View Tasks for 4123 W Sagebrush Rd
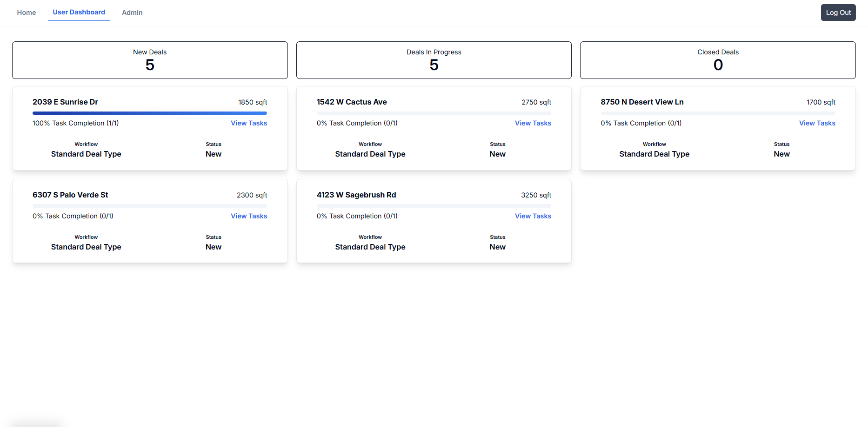The width and height of the screenshot is (868, 427). [x=533, y=216]
